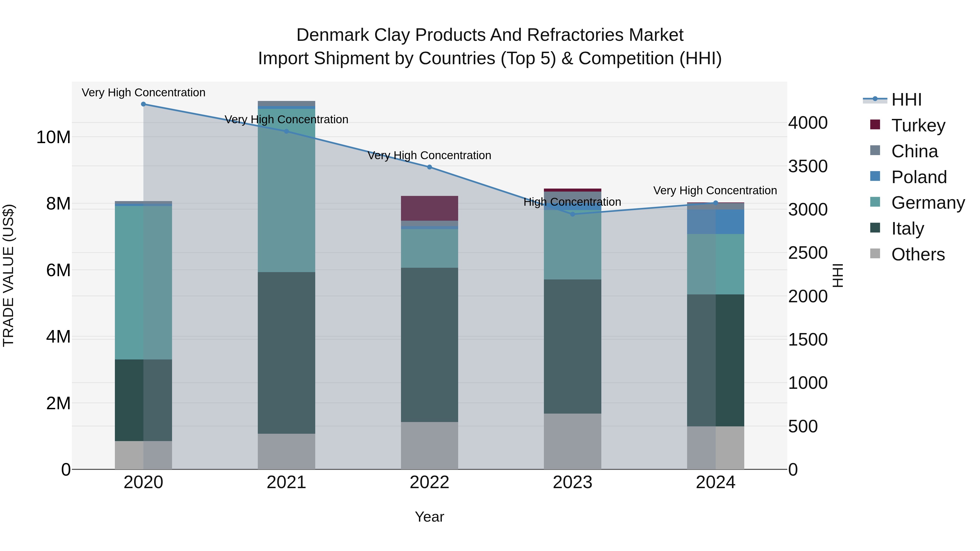Click the 2022 x-axis label
Screen dimensions: 980x551
(430, 482)
